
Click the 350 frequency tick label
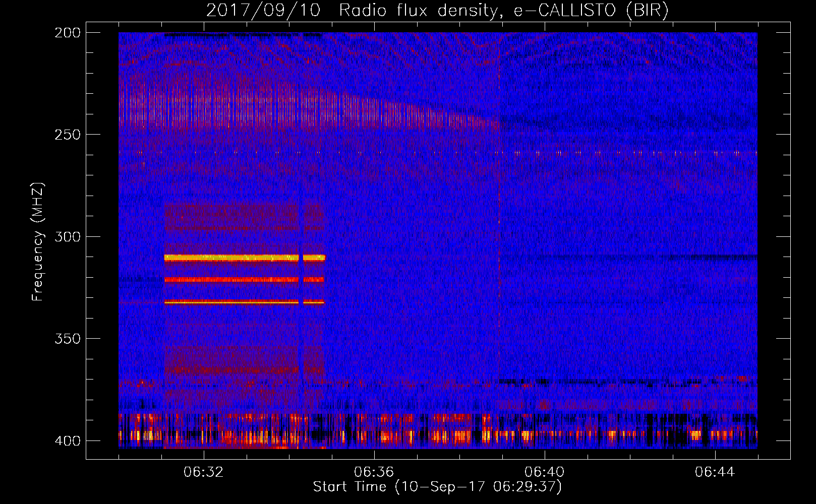(67, 339)
